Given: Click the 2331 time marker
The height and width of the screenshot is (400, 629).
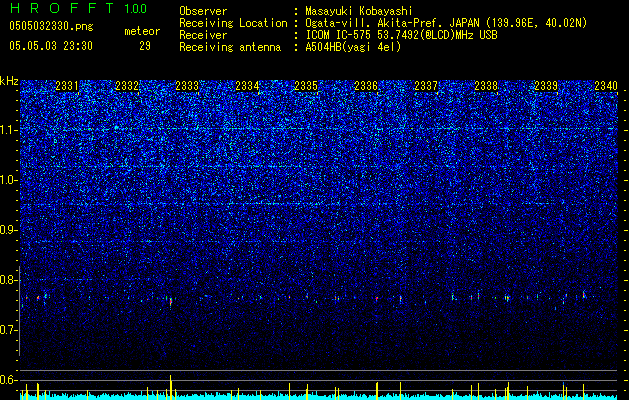Looking at the screenshot, I should tap(67, 86).
